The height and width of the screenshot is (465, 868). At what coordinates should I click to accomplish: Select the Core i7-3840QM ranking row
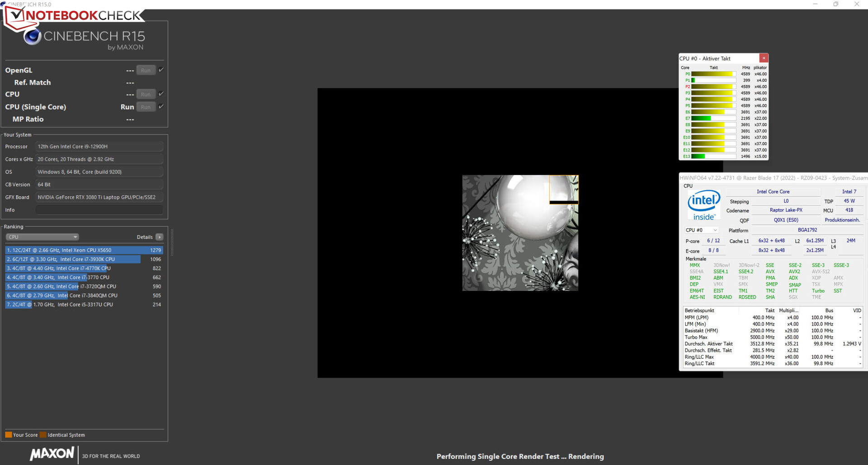(x=84, y=295)
